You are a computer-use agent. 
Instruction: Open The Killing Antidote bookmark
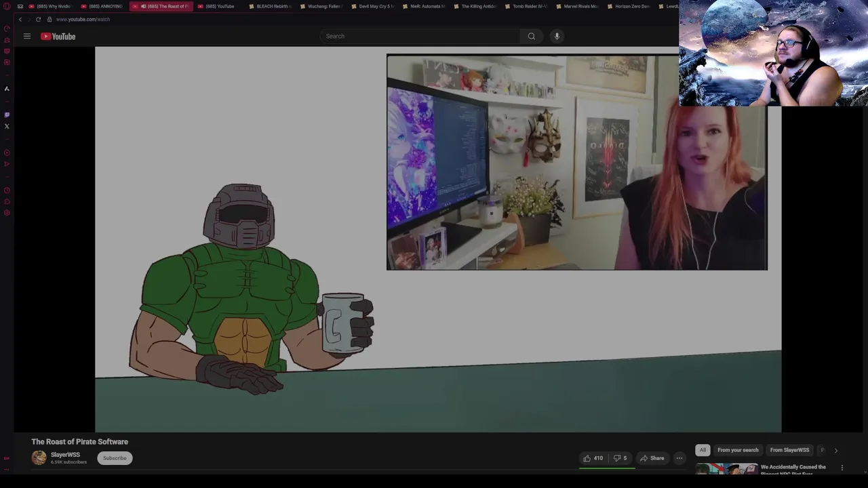(x=475, y=6)
